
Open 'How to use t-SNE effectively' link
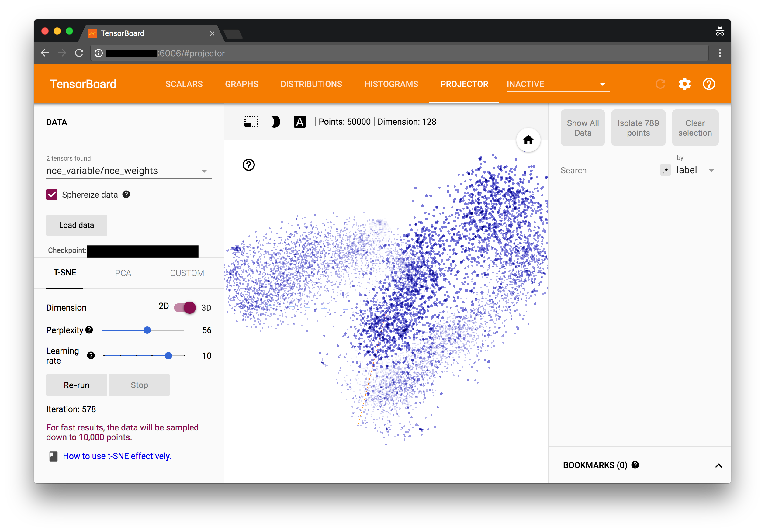(117, 456)
